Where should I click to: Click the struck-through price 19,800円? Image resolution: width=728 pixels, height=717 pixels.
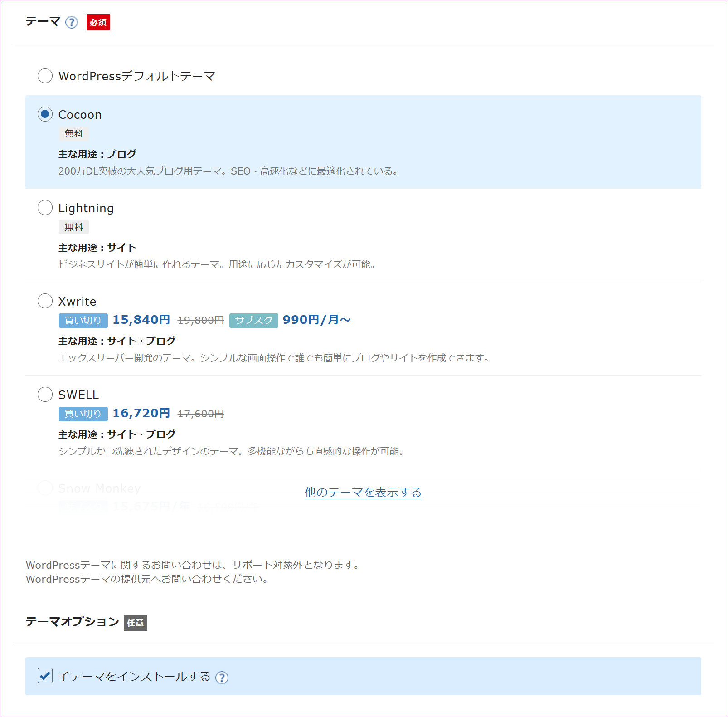tap(201, 321)
